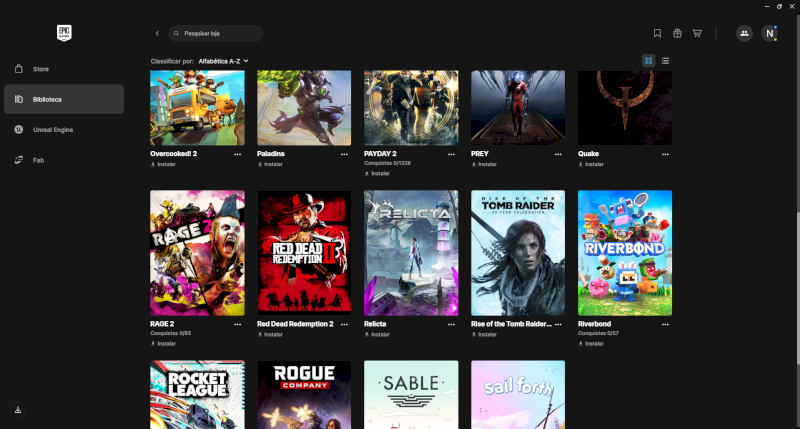800x429 pixels.
Task: Select the PAYDAY 2 cover art
Action: tap(411, 108)
